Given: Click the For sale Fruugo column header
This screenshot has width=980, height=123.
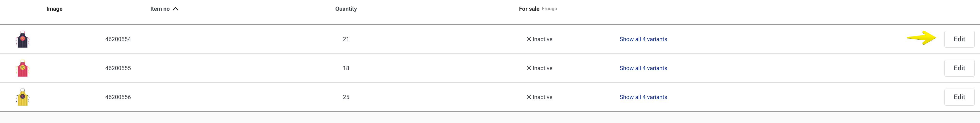Looking at the screenshot, I should point(538,9).
